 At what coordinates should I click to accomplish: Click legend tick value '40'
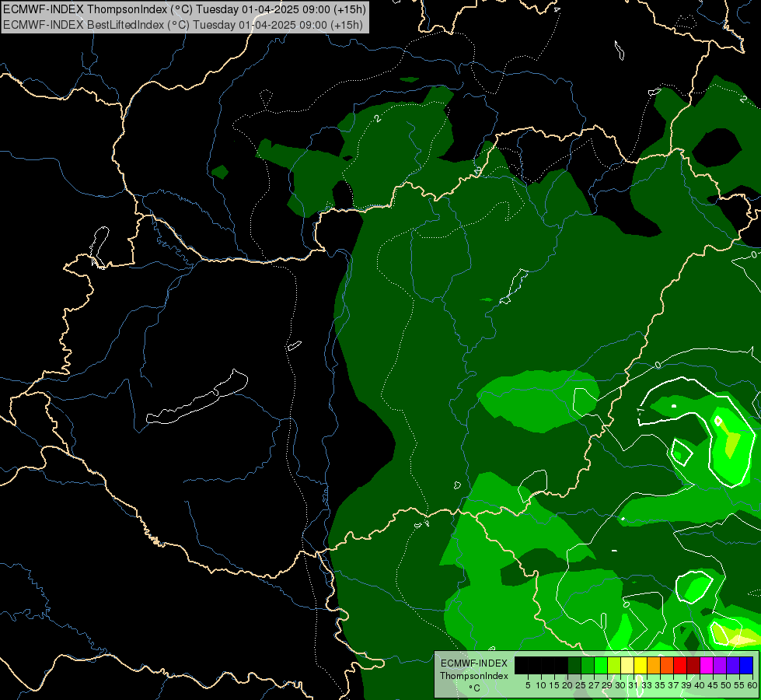click(700, 685)
